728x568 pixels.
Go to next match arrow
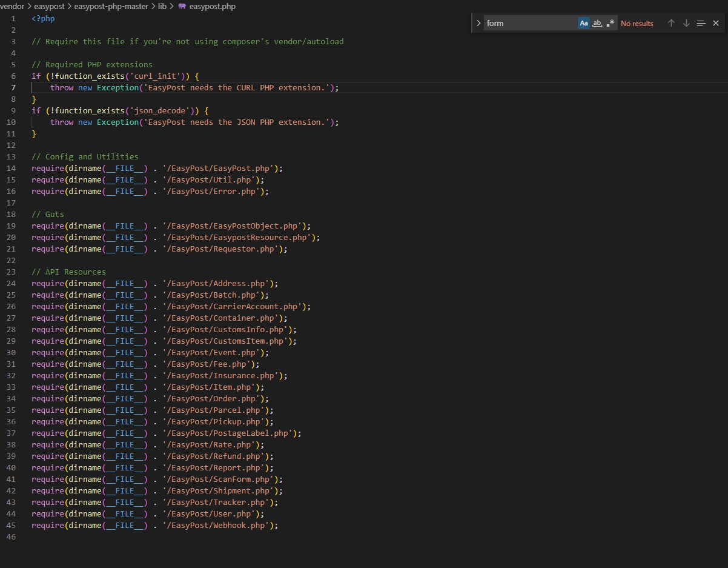[686, 23]
